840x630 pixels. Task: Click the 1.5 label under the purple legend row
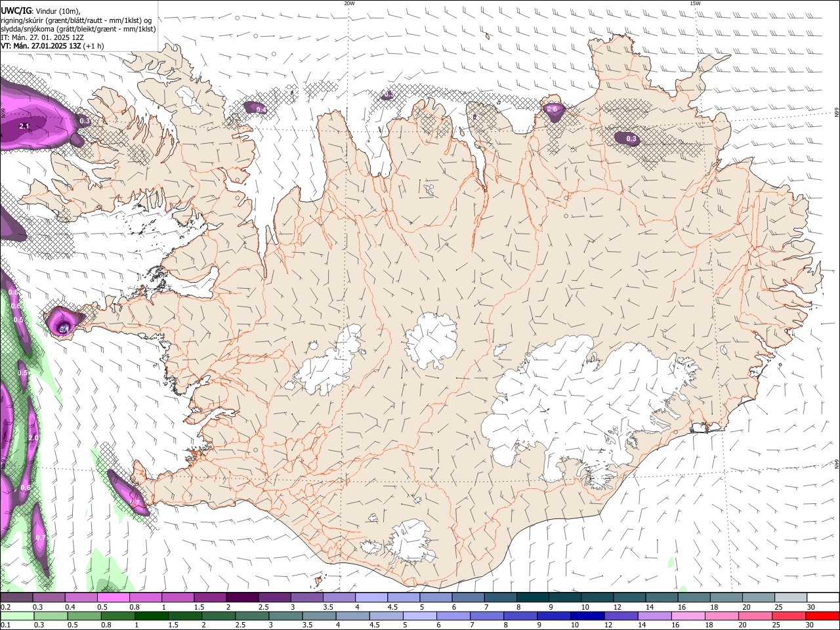point(199,607)
